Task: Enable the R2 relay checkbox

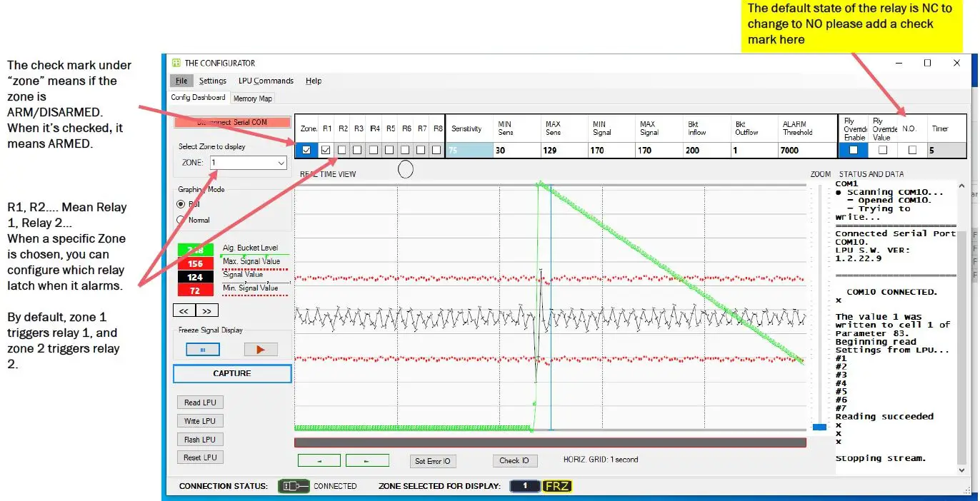Action: (x=341, y=150)
